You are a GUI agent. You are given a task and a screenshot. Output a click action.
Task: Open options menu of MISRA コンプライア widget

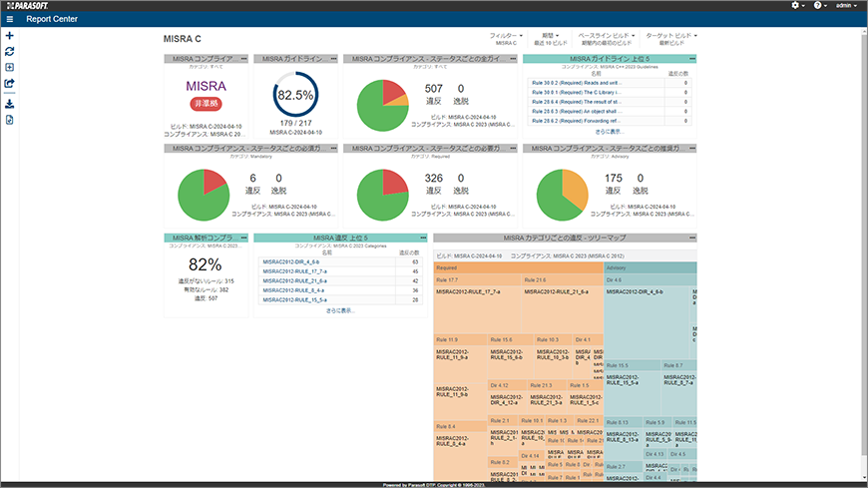coord(244,58)
